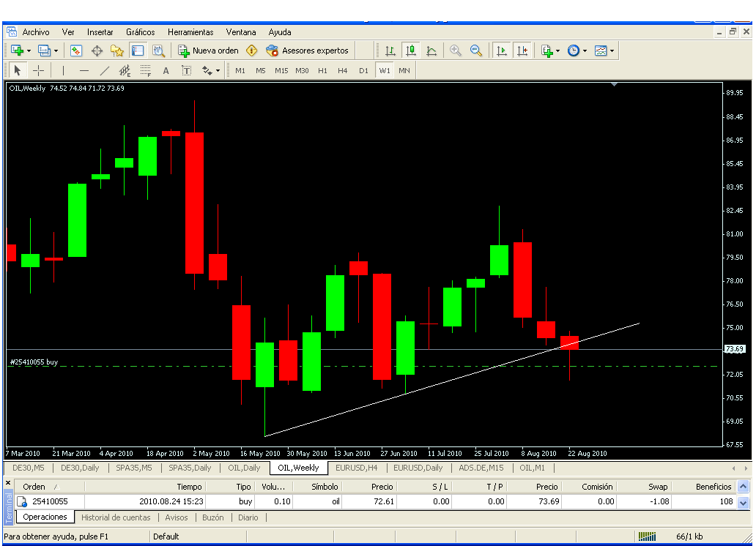
Task: Open the Diario terminal tab
Action: (x=248, y=517)
